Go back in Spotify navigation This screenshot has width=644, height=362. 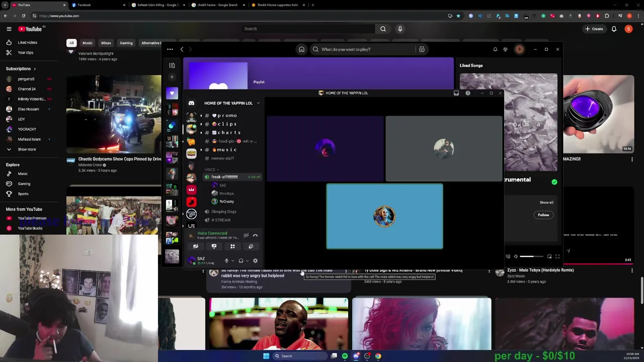coord(182,49)
